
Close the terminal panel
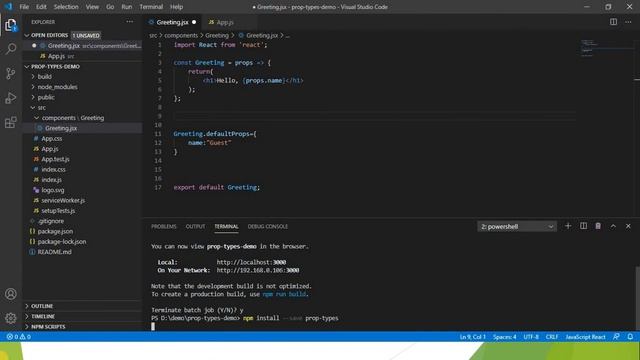[x=628, y=226]
